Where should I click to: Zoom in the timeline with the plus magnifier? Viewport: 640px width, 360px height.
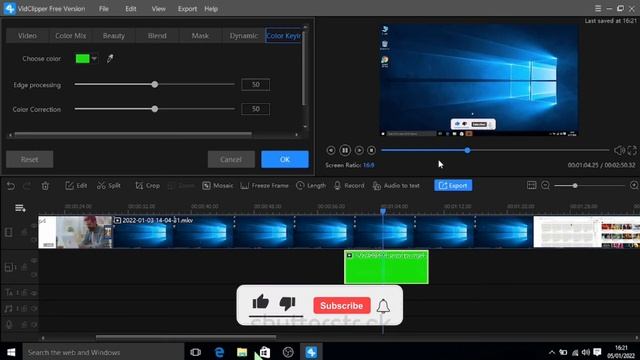634,186
